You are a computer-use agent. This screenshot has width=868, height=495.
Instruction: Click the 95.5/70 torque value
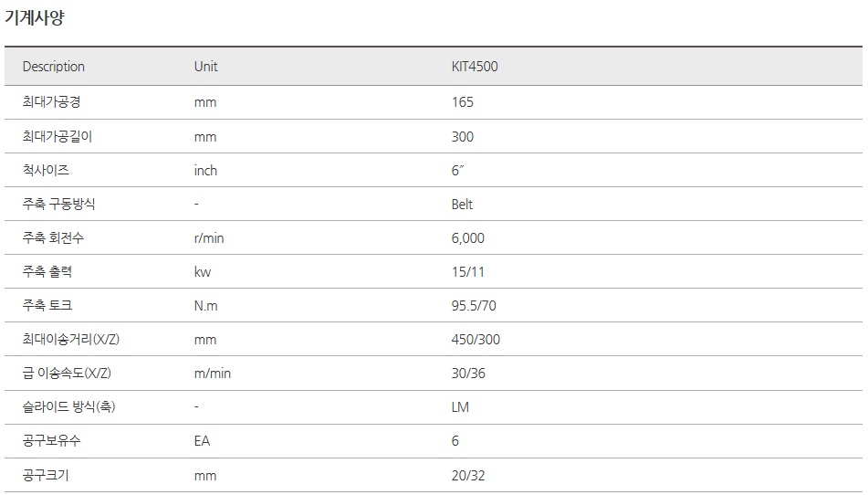473,306
